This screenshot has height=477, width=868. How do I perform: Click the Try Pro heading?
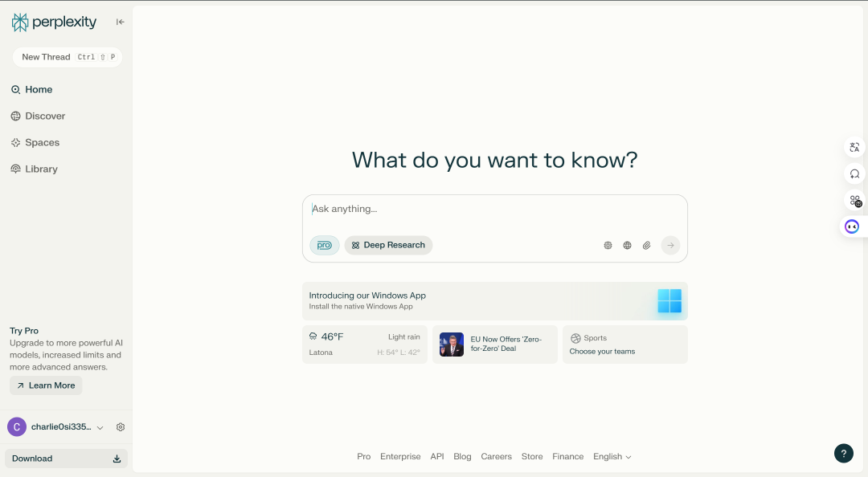pyautogui.click(x=24, y=331)
